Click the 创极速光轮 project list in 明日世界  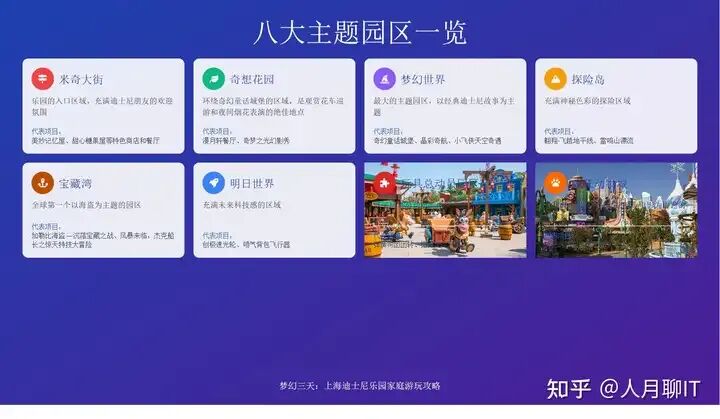click(x=246, y=245)
